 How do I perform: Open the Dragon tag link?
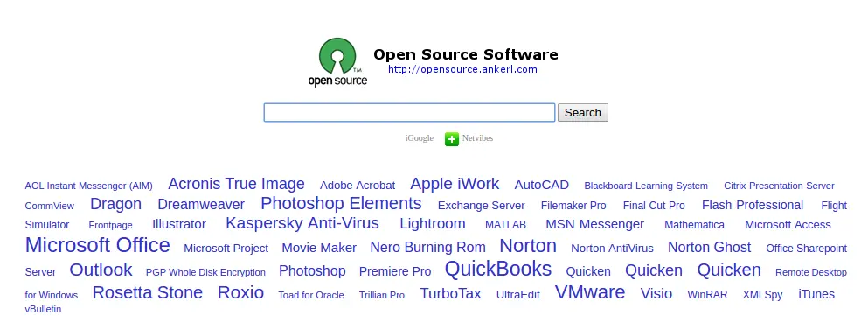pos(115,204)
